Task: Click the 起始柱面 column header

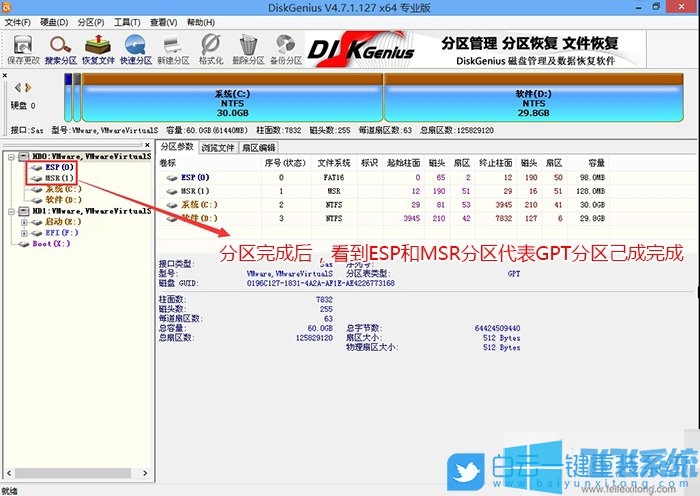Action: click(x=404, y=163)
